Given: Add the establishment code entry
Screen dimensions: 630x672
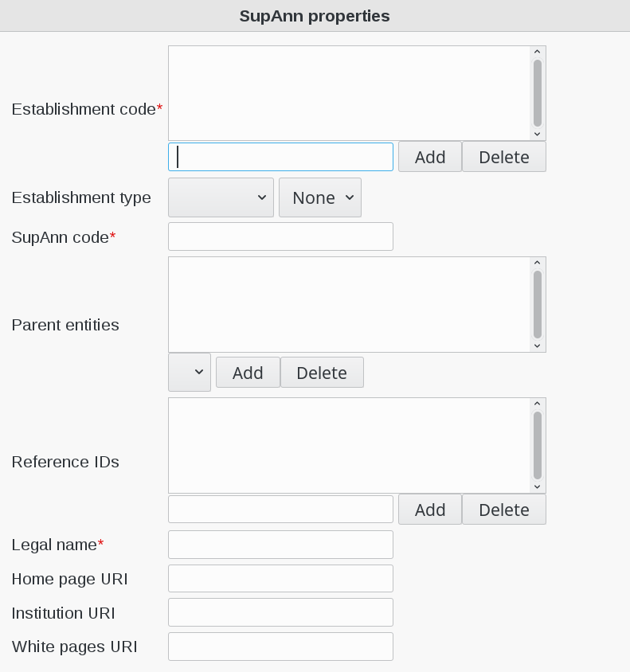Looking at the screenshot, I should point(430,157).
